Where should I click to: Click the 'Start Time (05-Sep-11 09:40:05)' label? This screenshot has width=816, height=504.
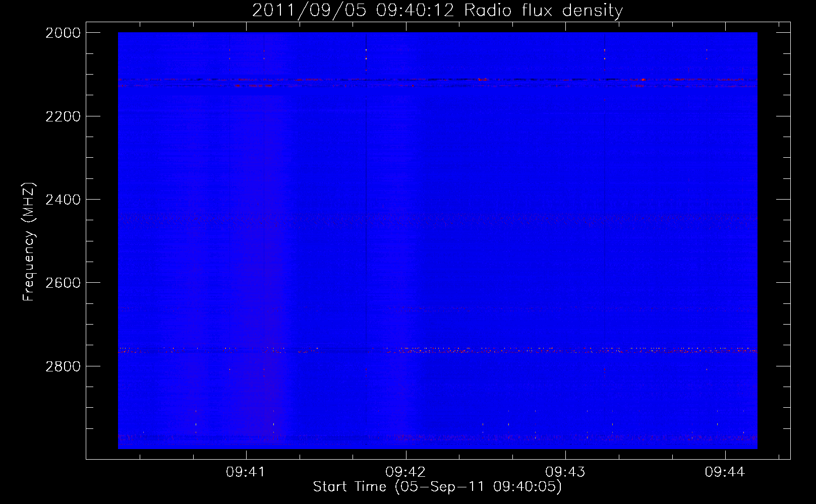pyautogui.click(x=437, y=487)
